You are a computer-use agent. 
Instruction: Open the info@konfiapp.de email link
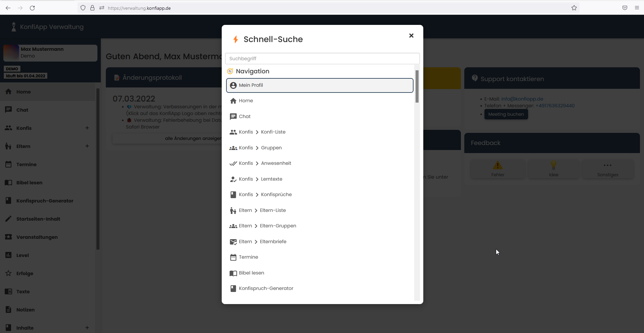[522, 99]
